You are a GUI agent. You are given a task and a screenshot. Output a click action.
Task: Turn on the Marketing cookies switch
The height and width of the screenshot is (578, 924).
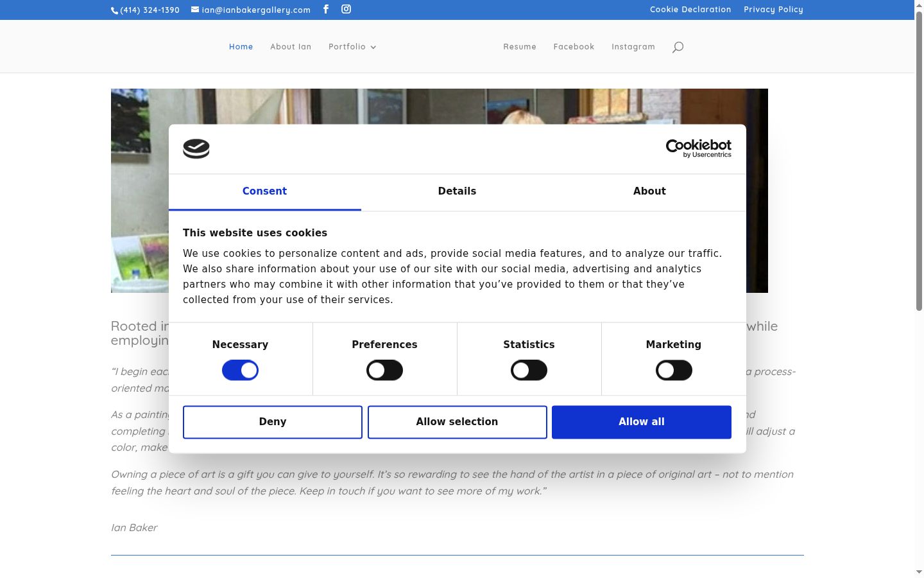[x=674, y=371]
